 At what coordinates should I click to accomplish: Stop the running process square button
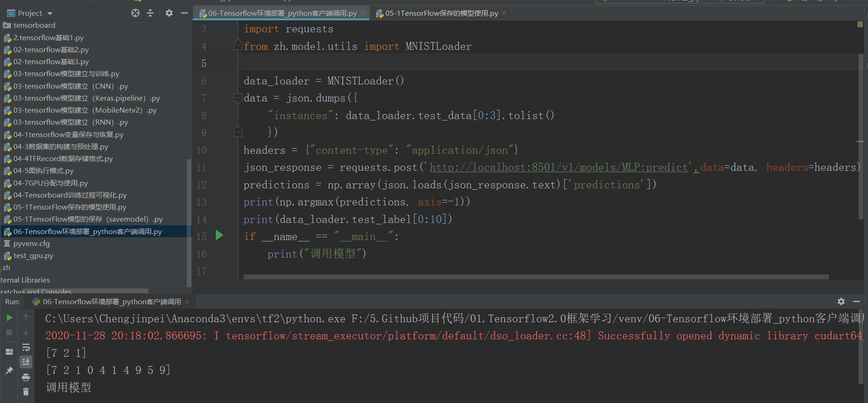pyautogui.click(x=9, y=332)
